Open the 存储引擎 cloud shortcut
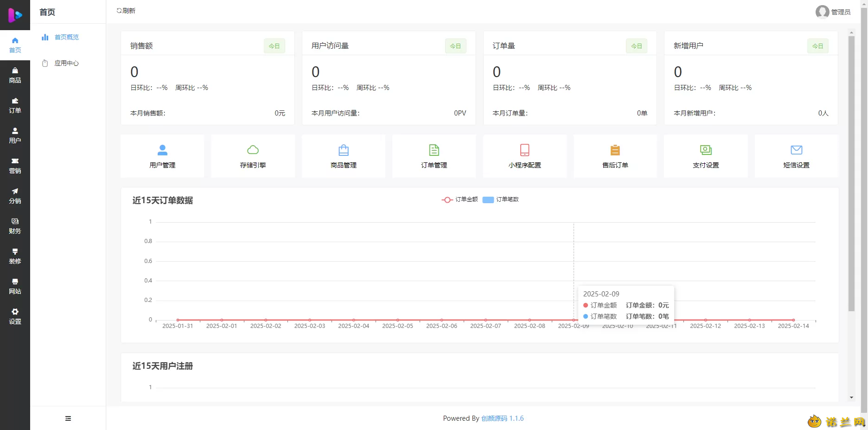Image resolution: width=868 pixels, height=430 pixels. (x=253, y=156)
